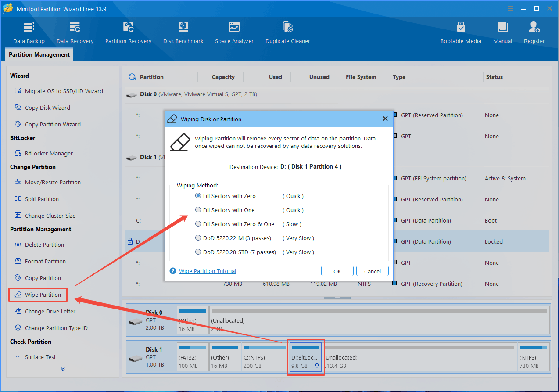Open Space Analyzer
This screenshot has height=392, width=559.
click(234, 32)
